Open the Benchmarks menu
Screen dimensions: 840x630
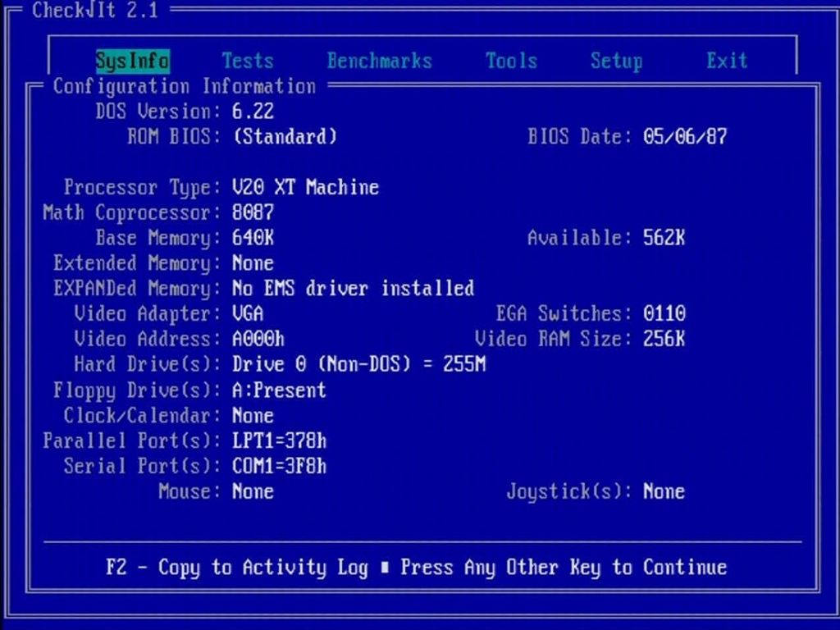pyautogui.click(x=379, y=61)
